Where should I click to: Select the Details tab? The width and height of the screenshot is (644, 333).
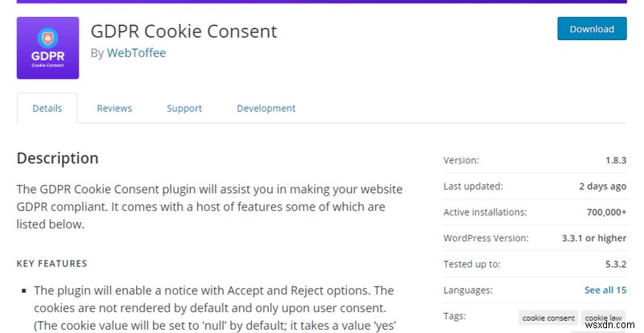tap(47, 108)
